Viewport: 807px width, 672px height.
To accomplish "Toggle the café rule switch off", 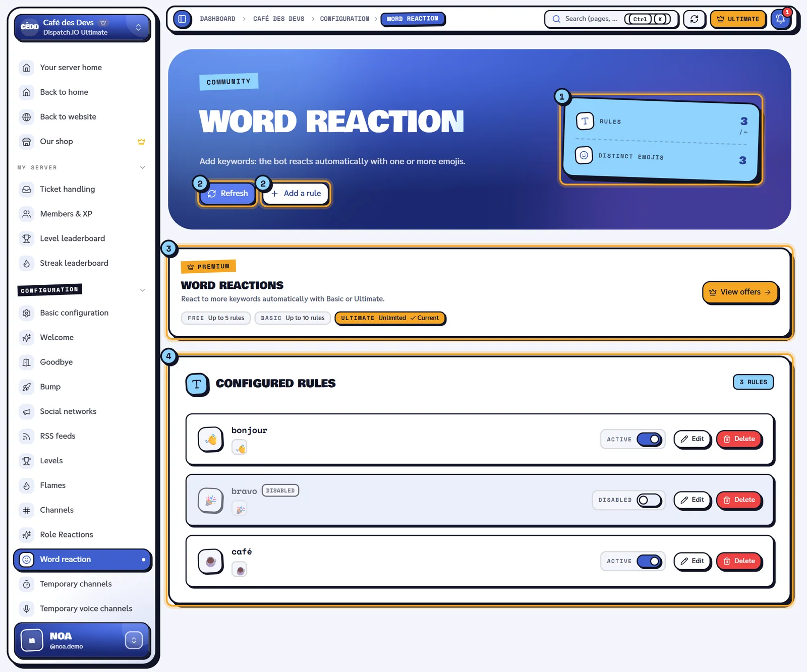I will click(649, 561).
